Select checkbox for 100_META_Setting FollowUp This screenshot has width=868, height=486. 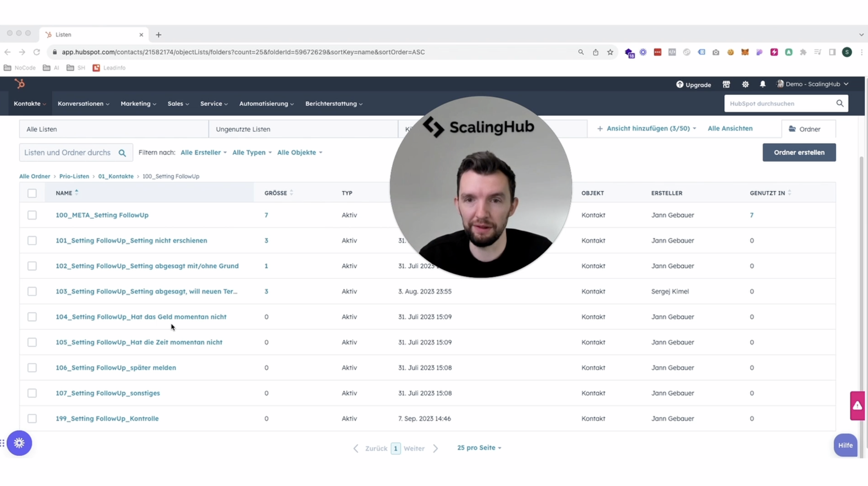(x=32, y=215)
